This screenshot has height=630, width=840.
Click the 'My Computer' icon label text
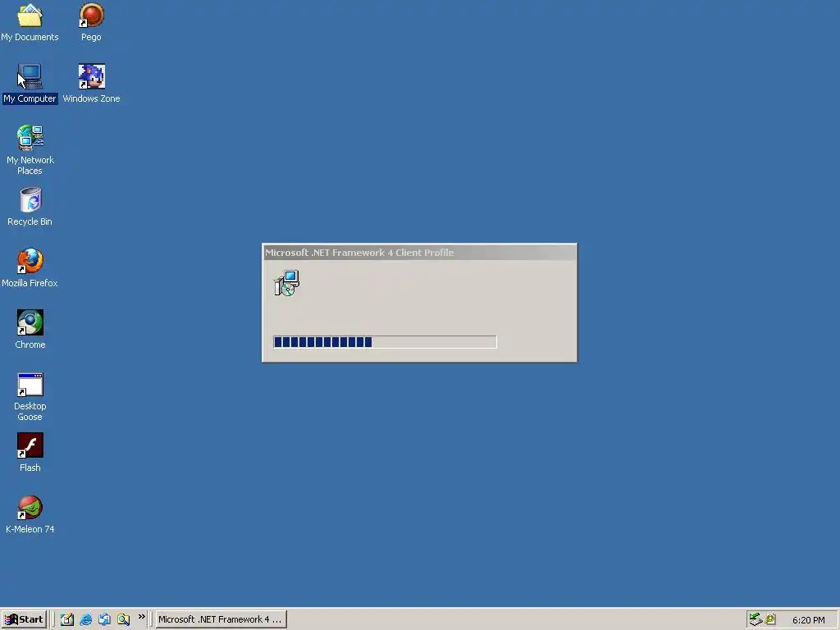click(x=30, y=98)
